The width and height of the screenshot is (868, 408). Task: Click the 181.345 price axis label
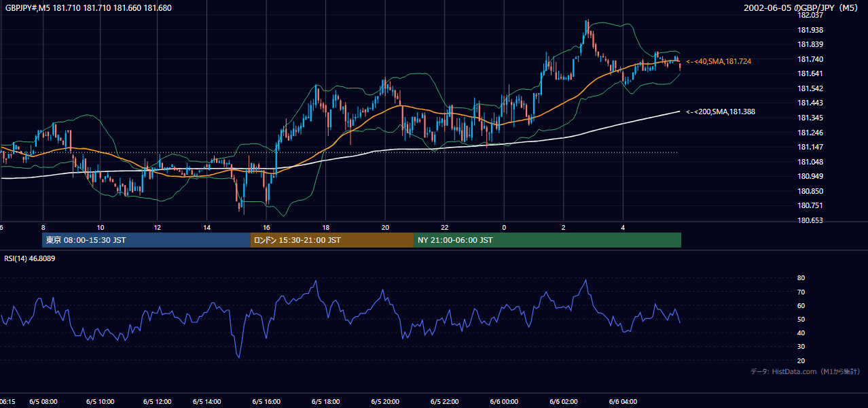(810, 118)
